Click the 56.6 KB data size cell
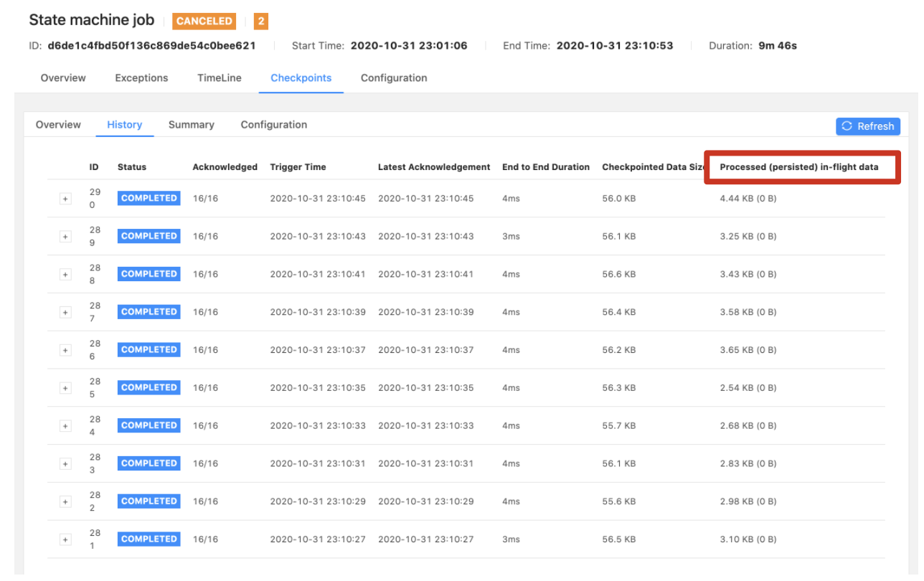Viewport: 924px width, 581px height. (x=619, y=274)
